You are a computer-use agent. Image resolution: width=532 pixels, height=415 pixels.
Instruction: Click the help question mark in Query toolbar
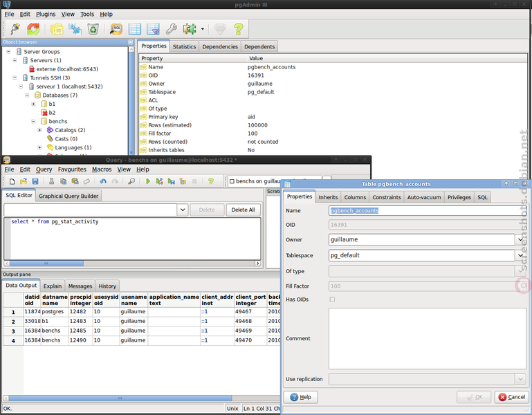pos(211,181)
